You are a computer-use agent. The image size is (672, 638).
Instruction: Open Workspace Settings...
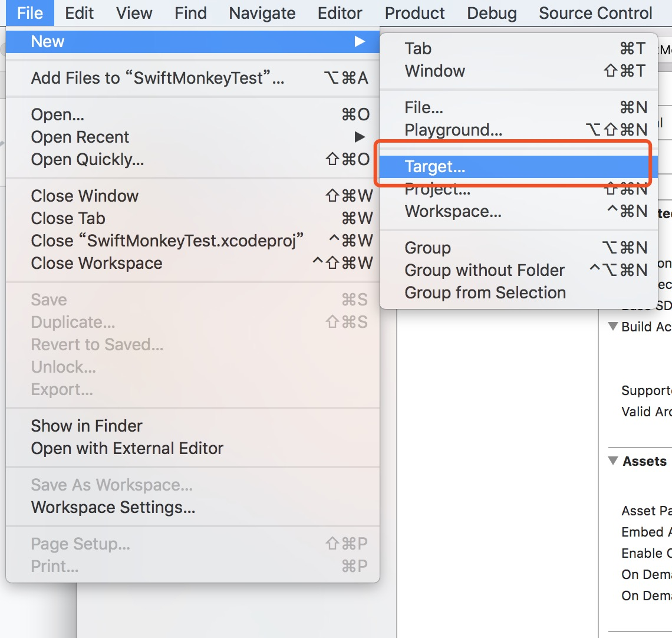pyautogui.click(x=193, y=507)
